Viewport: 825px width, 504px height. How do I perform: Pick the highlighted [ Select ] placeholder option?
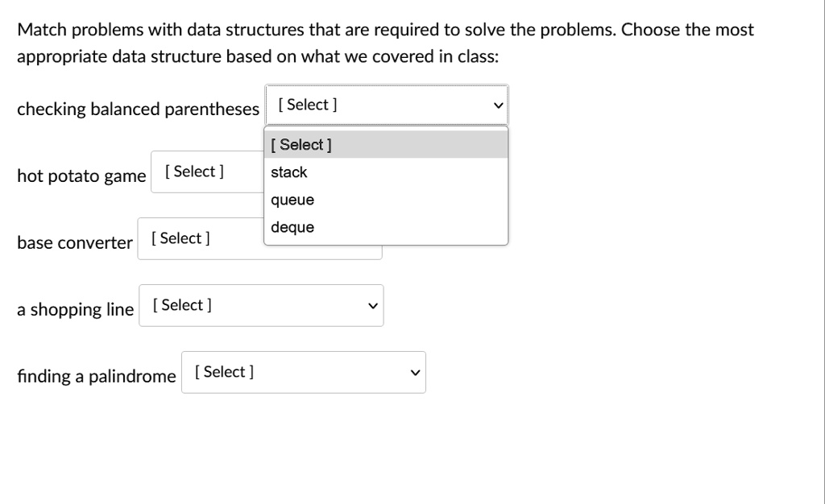[x=386, y=145]
